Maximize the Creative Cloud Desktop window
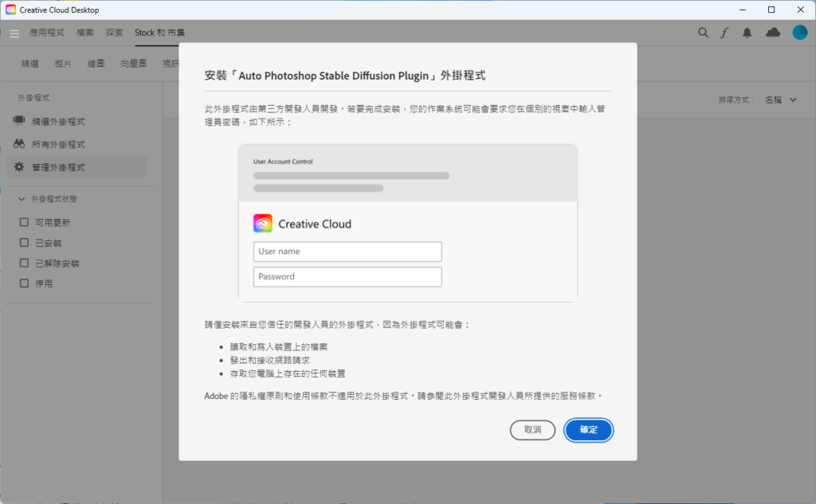 [x=771, y=10]
